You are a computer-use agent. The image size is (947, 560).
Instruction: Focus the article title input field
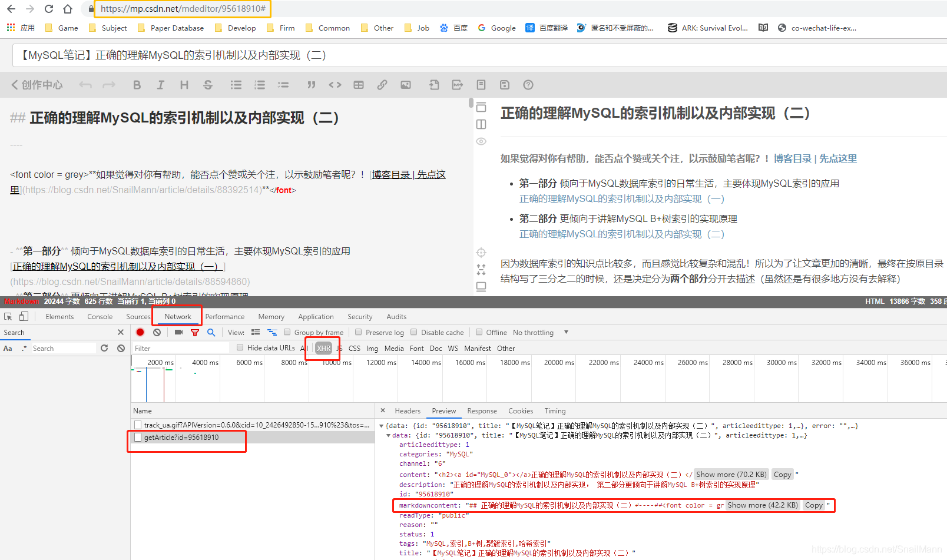point(478,55)
